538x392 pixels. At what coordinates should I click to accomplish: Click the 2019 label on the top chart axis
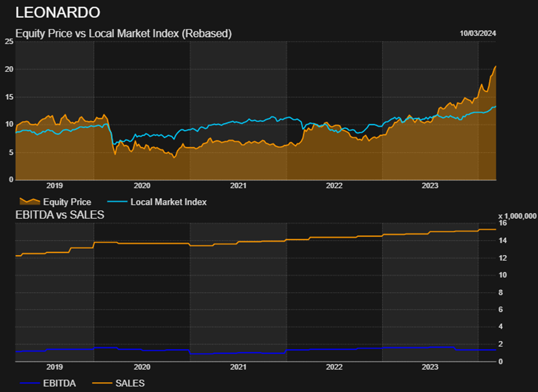pyautogui.click(x=55, y=186)
